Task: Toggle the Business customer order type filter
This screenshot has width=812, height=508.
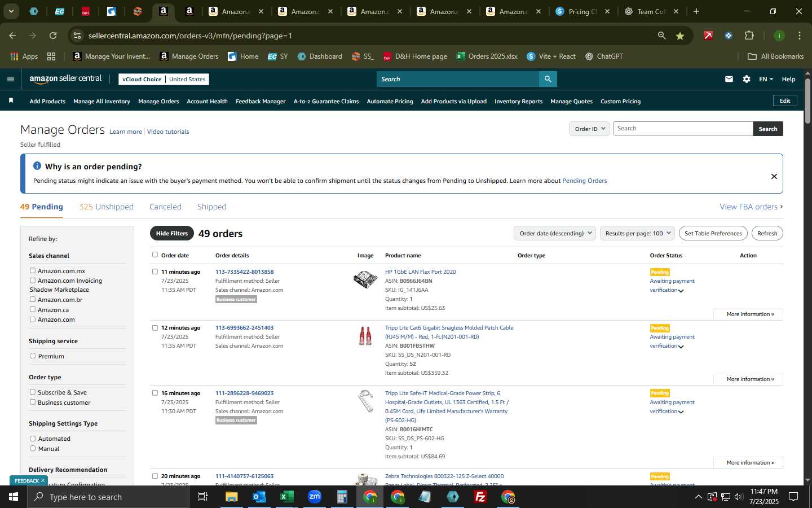Action: point(33,402)
